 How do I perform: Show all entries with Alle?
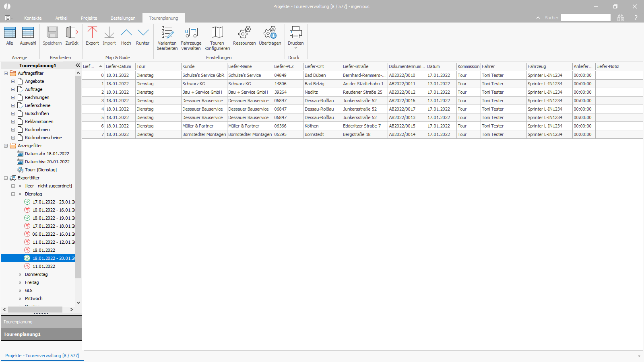(x=10, y=36)
